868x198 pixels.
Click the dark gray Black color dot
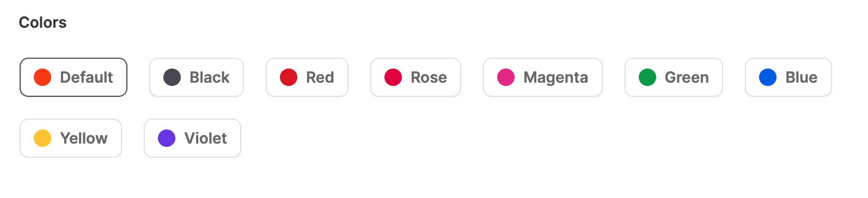click(x=172, y=77)
